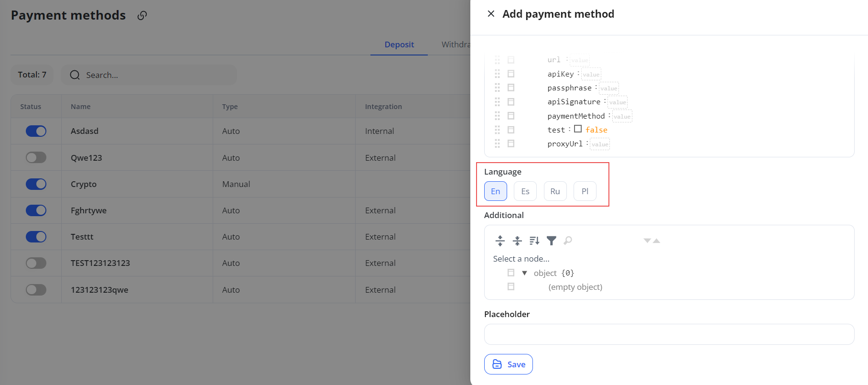The width and height of the screenshot is (868, 385).
Task: Select the Es language
Action: pyautogui.click(x=525, y=191)
